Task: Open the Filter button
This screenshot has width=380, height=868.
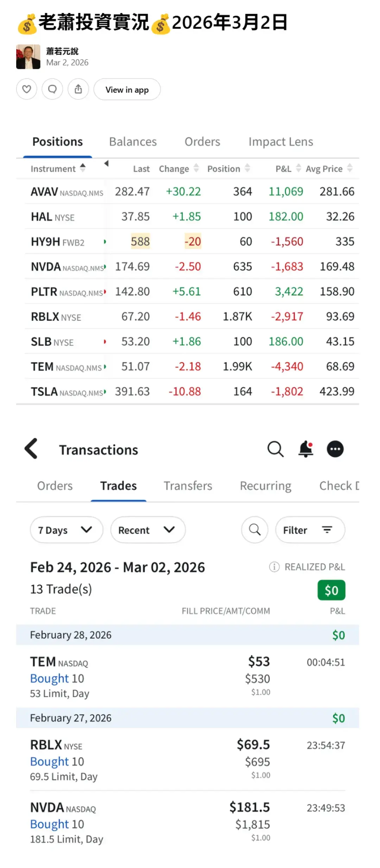Action: pos(310,530)
